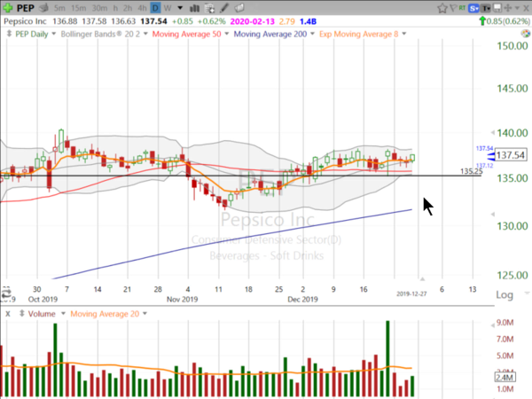Switch to the 2h time frame
This screenshot has width=532, height=399.
pyautogui.click(x=128, y=8)
